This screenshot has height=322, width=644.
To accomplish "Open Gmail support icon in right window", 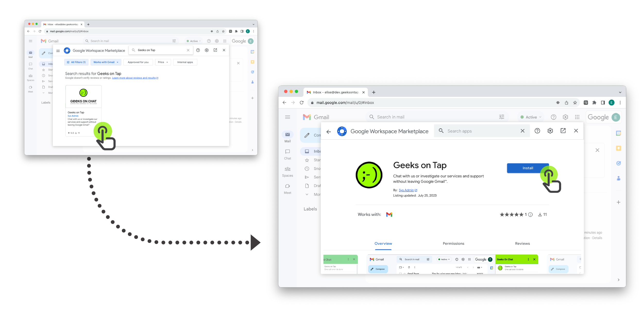I will [553, 117].
